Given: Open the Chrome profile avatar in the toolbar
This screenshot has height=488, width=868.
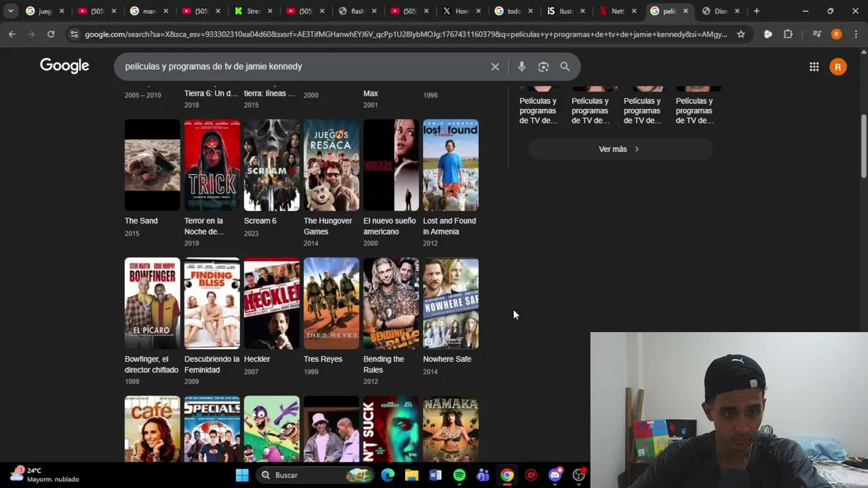Looking at the screenshot, I should pos(836,34).
